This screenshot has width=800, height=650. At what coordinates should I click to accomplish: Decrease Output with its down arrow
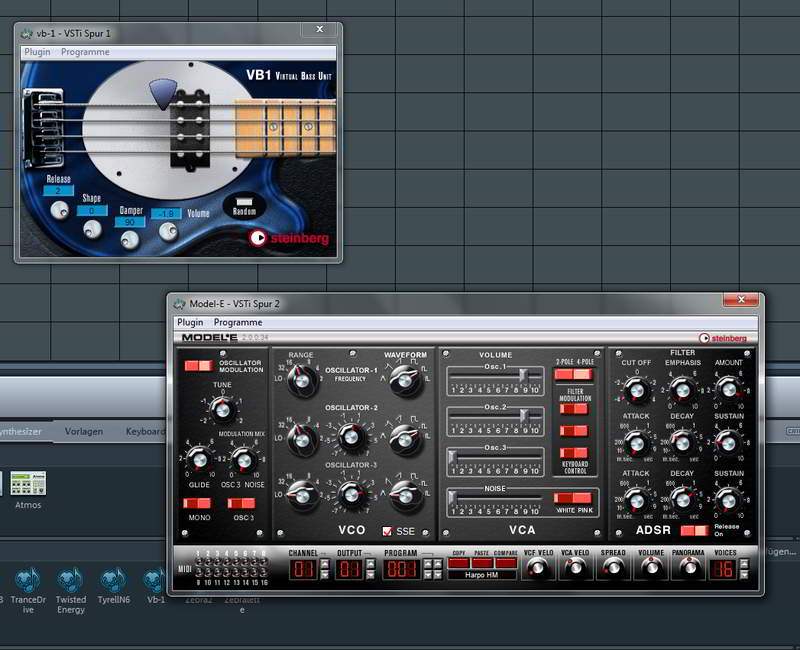pyautogui.click(x=371, y=574)
